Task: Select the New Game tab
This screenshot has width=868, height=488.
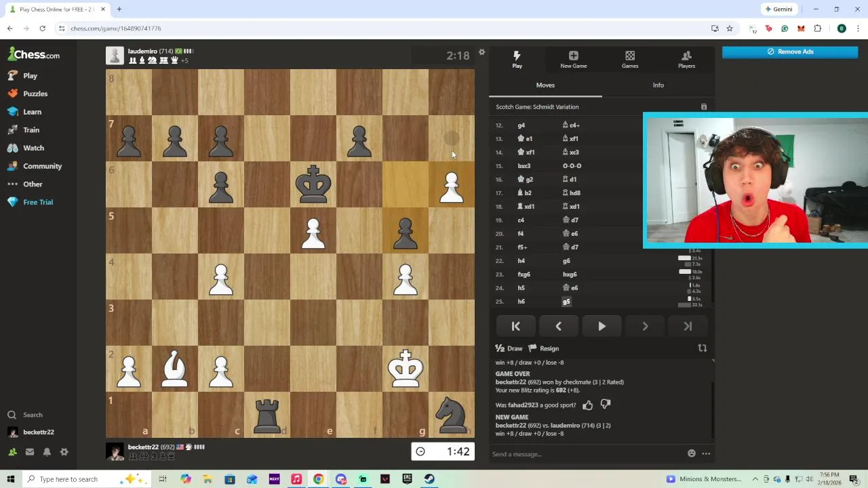Action: coord(574,60)
